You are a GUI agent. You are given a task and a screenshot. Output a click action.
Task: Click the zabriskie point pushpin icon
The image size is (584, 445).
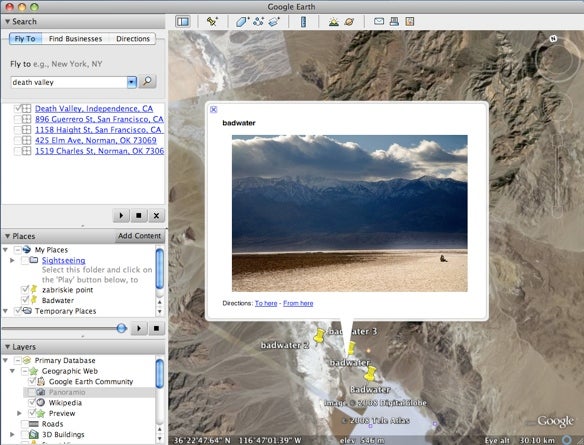click(x=34, y=289)
